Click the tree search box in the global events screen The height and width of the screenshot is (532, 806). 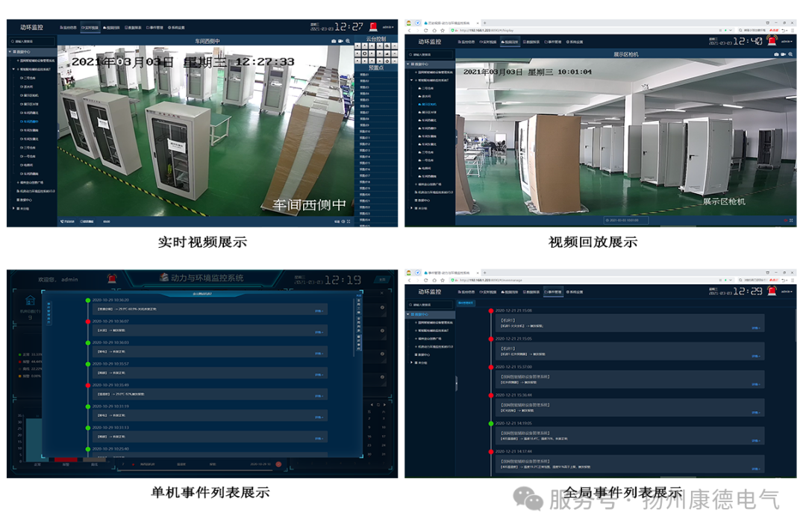[x=431, y=305]
